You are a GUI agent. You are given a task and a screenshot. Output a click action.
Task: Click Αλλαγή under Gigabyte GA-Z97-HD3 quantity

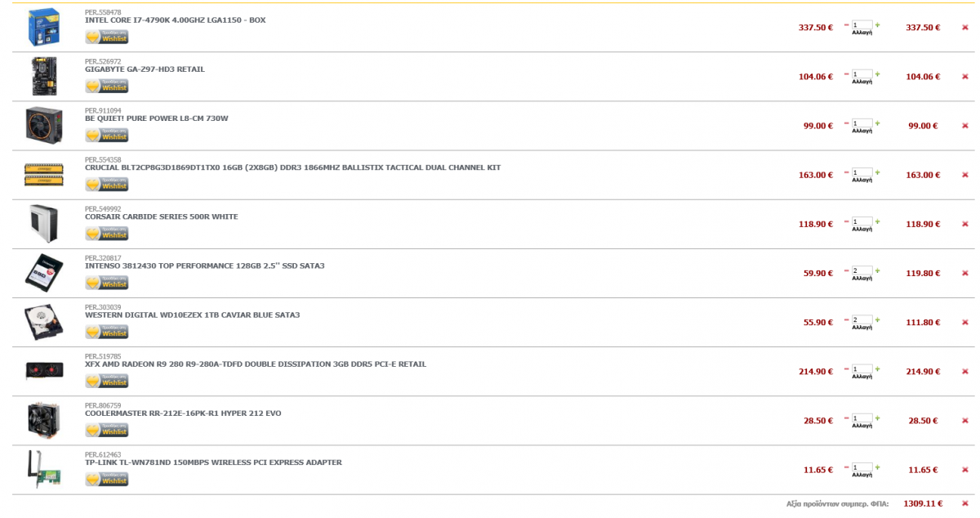click(862, 82)
